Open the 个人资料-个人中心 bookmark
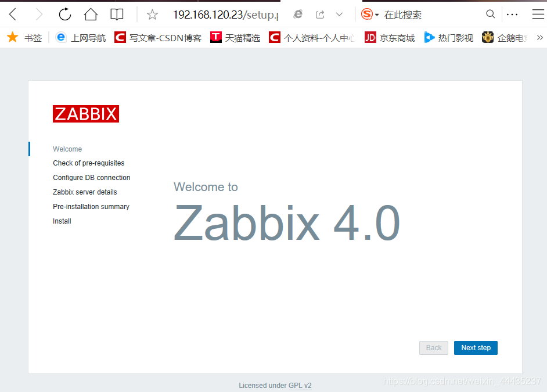Viewport: 547px width, 392px height. pyautogui.click(x=311, y=38)
